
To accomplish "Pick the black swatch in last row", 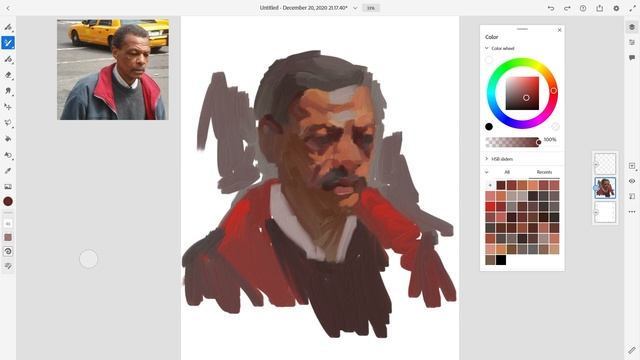I will point(501,260).
